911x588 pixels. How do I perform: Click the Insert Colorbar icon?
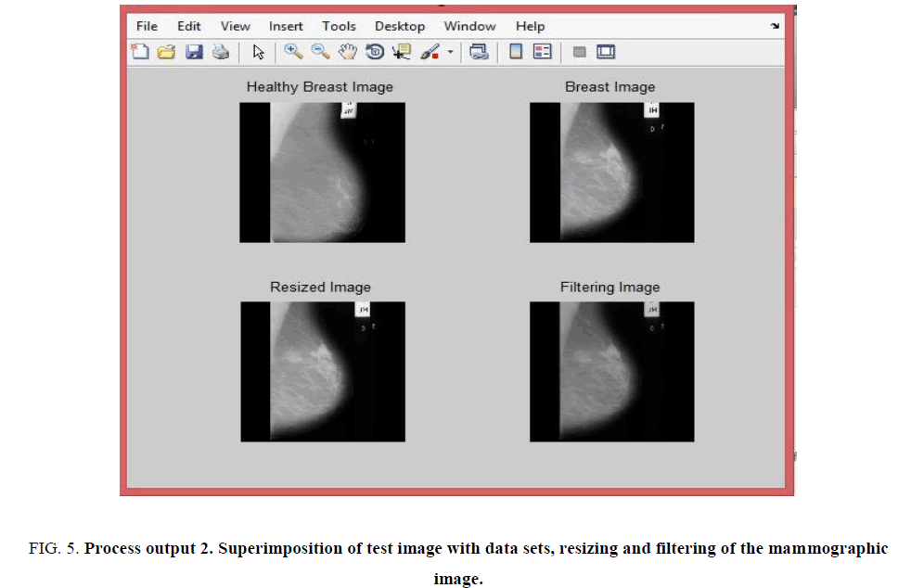tap(516, 52)
